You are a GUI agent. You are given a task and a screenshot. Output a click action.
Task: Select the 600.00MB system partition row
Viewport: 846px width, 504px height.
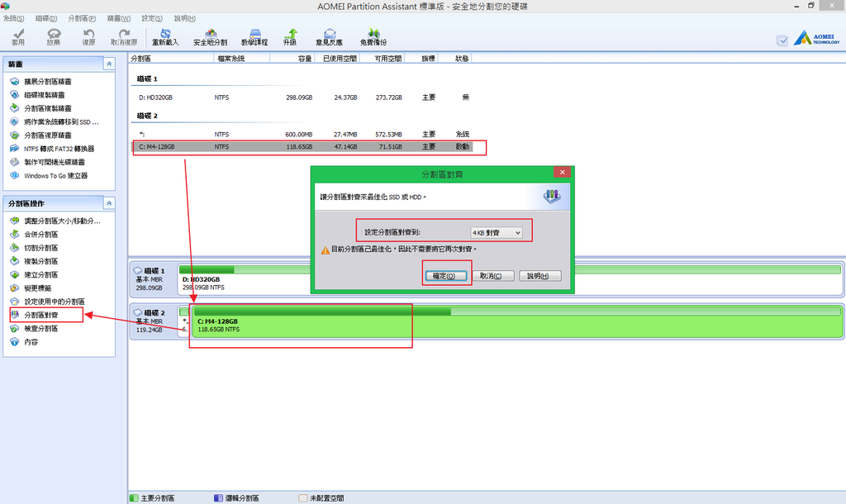point(303,135)
